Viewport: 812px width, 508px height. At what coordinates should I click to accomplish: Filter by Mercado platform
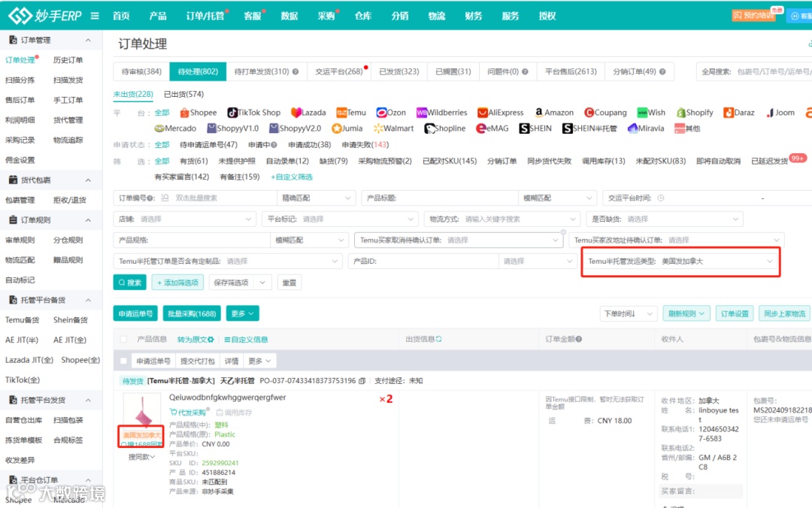click(175, 129)
